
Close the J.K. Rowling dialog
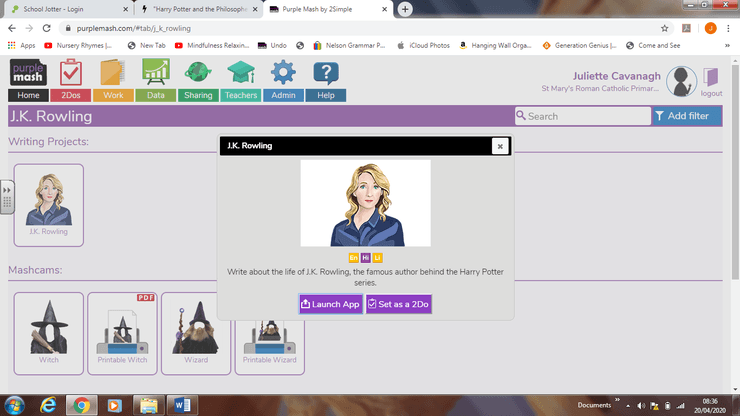click(x=500, y=146)
